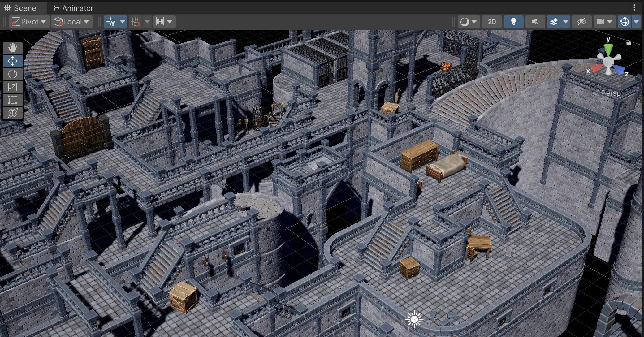Viewport: 644px width, 337px height.
Task: Select the Rect transform tool
Action: tap(12, 100)
